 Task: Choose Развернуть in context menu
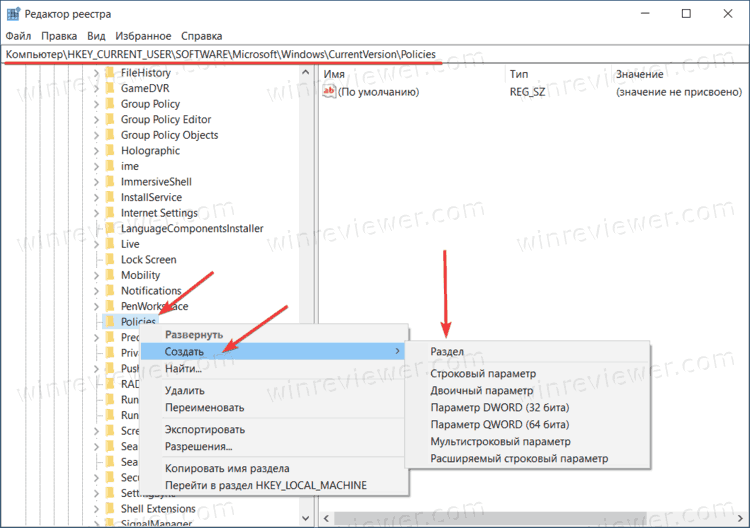click(x=274, y=335)
